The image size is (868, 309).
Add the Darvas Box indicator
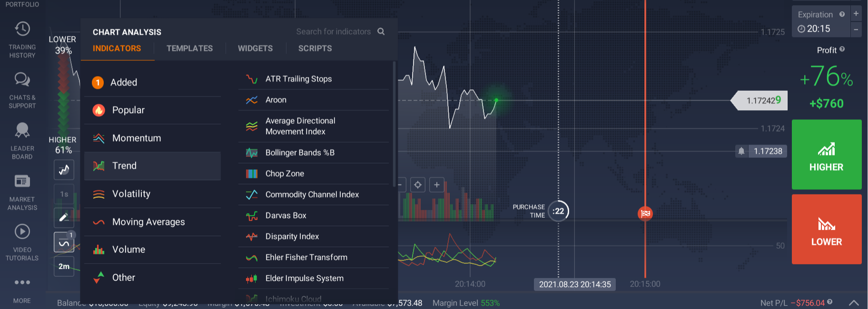click(314, 215)
